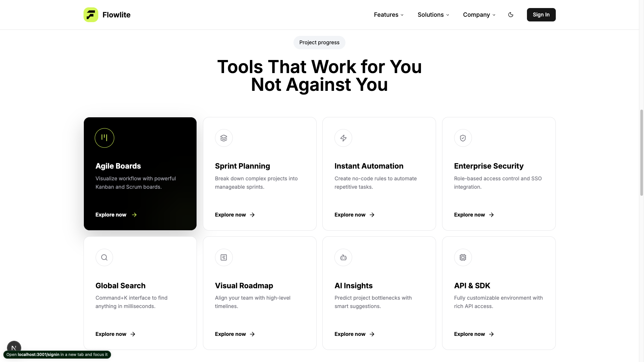The image size is (644, 362).
Task: Open the Company menu
Action: (479, 15)
